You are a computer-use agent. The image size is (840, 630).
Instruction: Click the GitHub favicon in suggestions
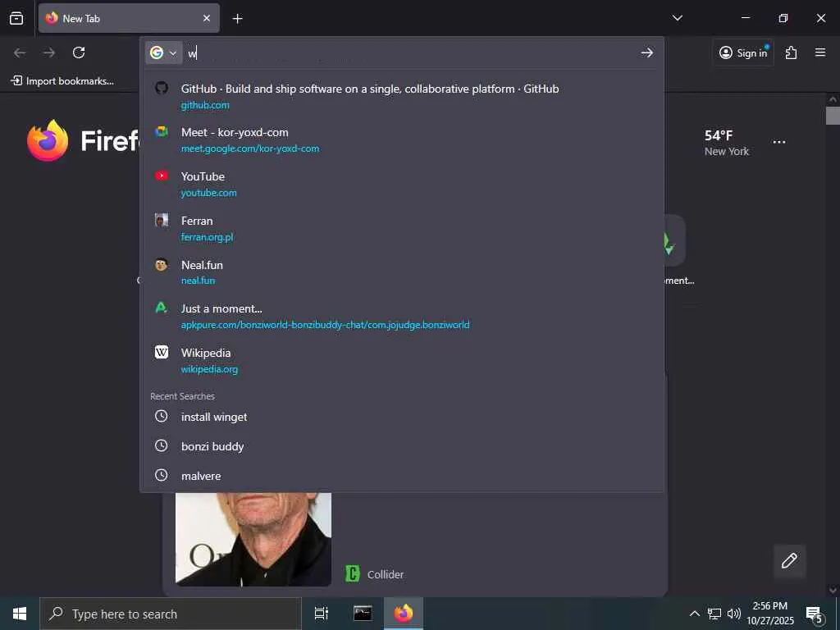(162, 88)
